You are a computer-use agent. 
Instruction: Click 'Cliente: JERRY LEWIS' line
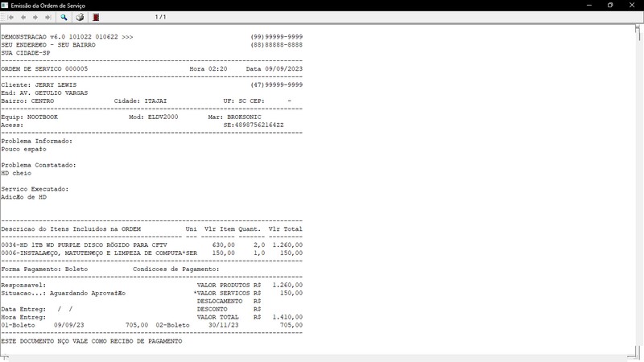tap(39, 85)
